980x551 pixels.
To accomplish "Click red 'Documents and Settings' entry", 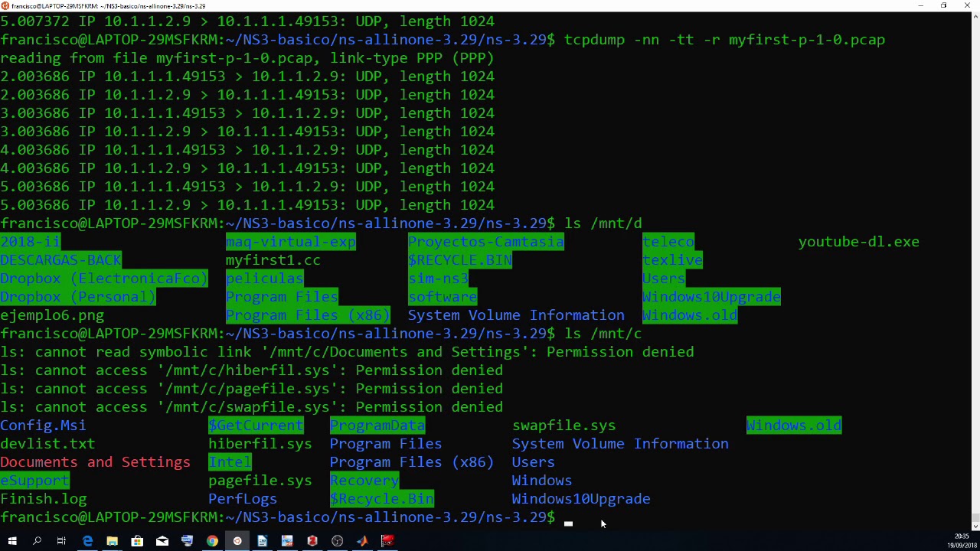I will click(95, 462).
